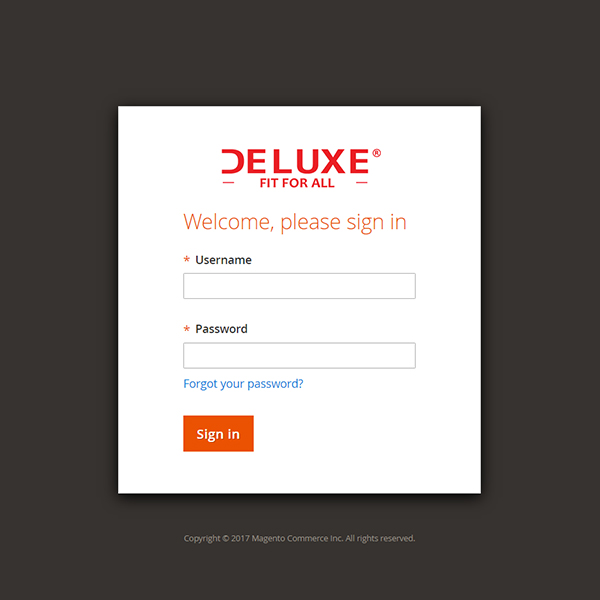600x600 pixels.
Task: Submit with the orange Sign in button
Action: click(218, 434)
